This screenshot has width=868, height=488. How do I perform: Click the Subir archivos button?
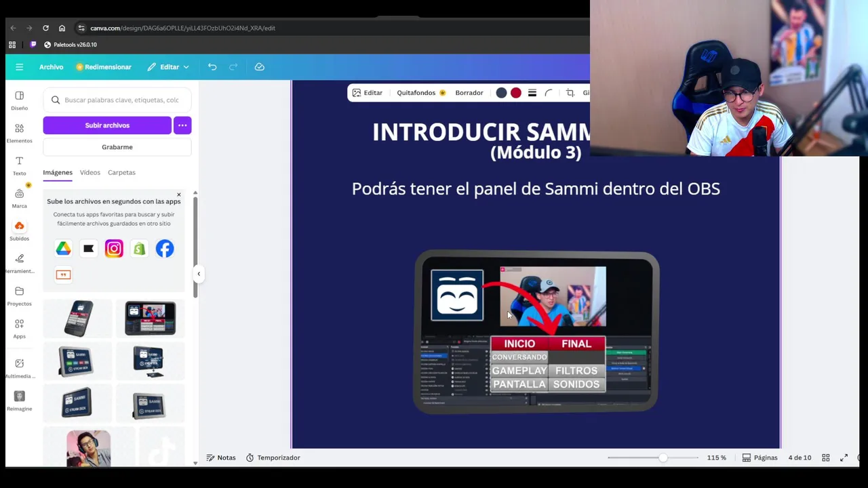click(x=107, y=125)
